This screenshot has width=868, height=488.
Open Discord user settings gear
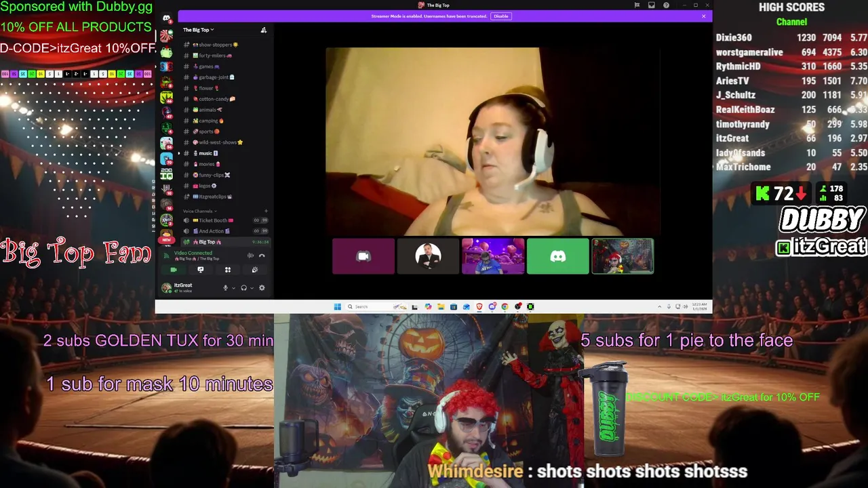[x=262, y=288]
